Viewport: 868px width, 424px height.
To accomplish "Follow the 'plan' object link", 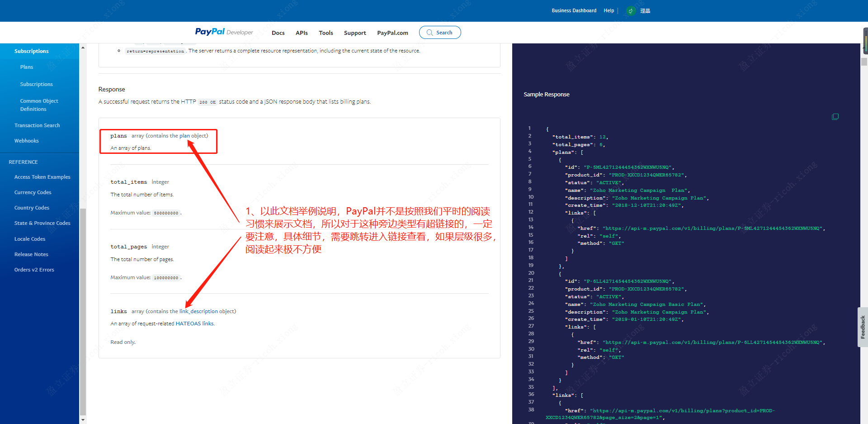I will (184, 136).
